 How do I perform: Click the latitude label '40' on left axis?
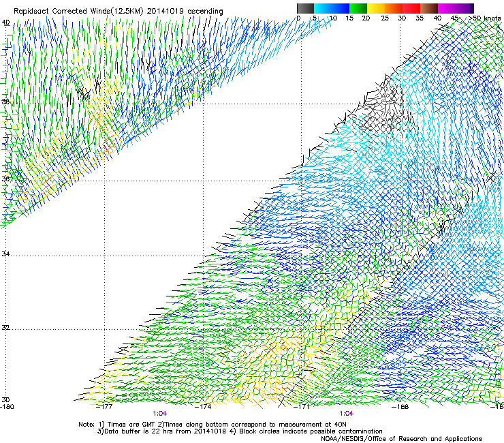coord(6,22)
